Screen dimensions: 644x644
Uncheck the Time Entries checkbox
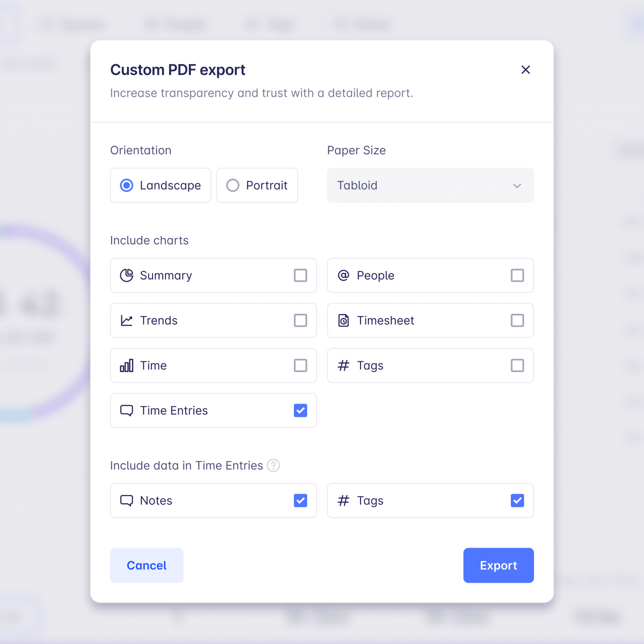click(300, 410)
